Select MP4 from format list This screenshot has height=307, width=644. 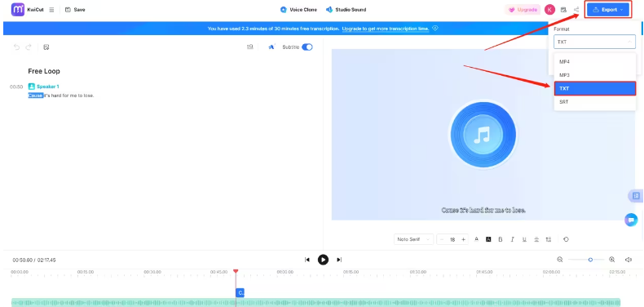click(595, 62)
